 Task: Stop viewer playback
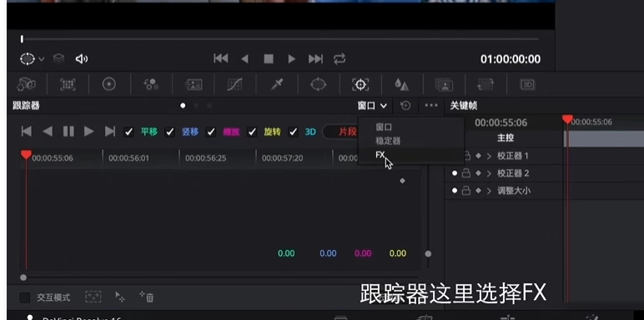269,59
